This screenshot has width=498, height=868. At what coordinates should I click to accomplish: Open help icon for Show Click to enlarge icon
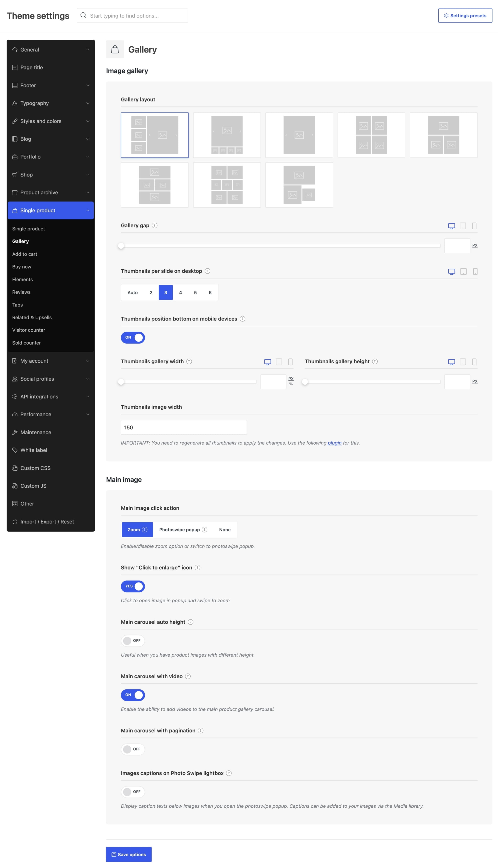tap(197, 568)
